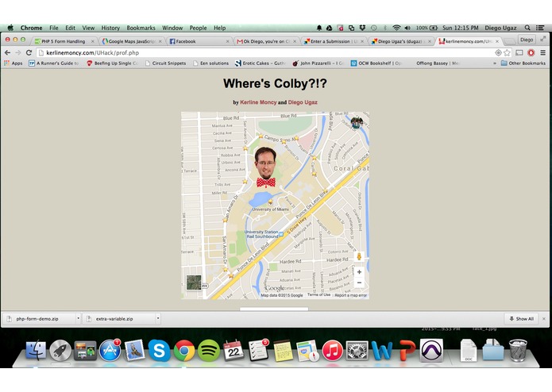Open the Bookmarks menu
This screenshot has height=392, width=552.
141,28
